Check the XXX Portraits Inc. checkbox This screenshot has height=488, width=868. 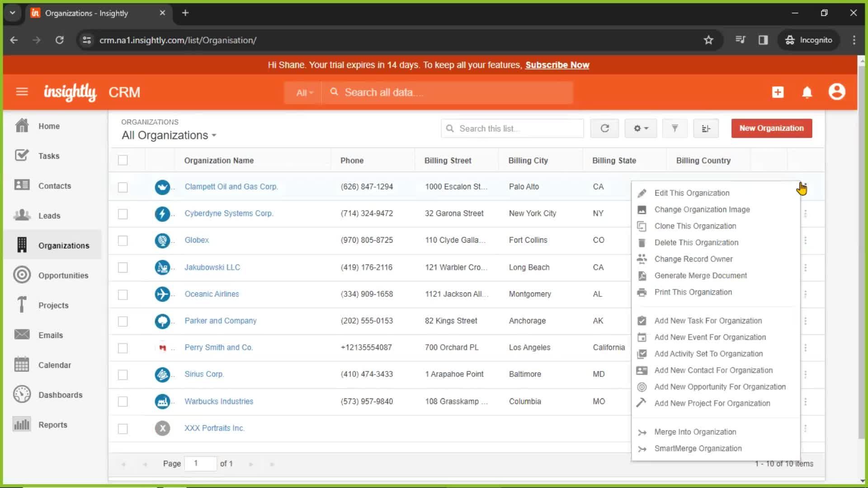pos(123,428)
